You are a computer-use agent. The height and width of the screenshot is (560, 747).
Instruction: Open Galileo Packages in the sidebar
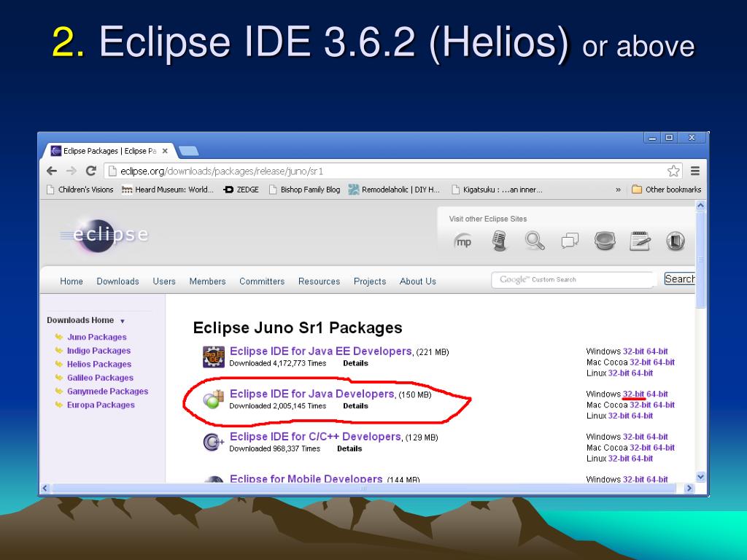click(100, 378)
